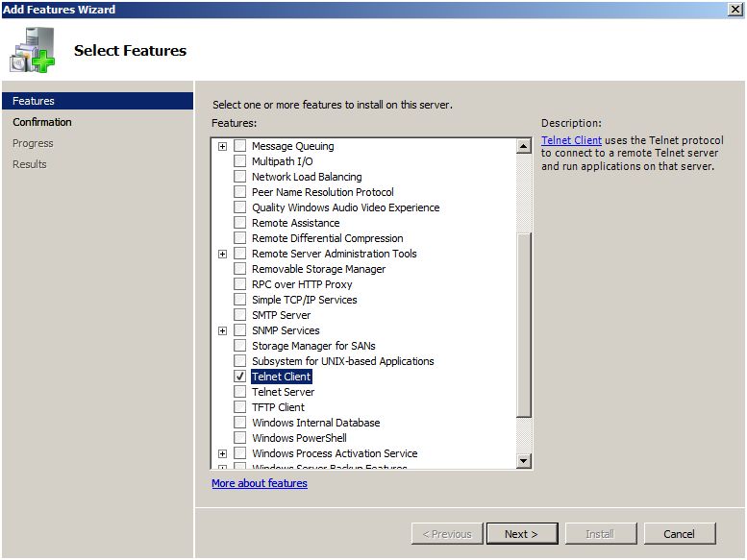Open the More about features link
747x560 pixels.
(260, 483)
